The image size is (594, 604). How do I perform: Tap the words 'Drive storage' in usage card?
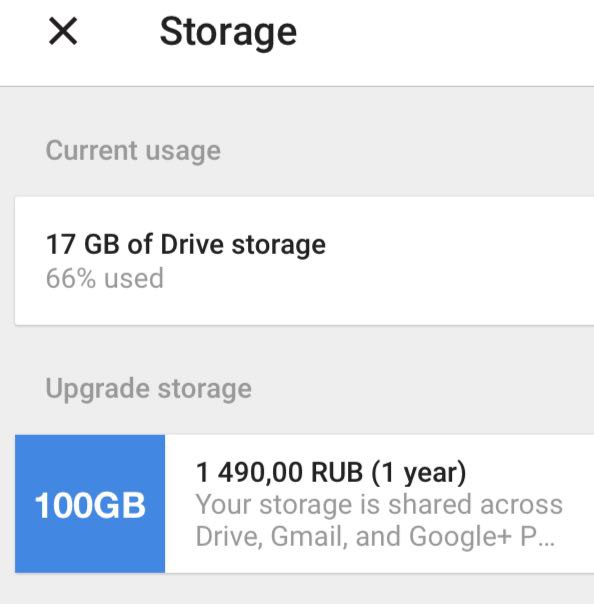click(x=243, y=245)
